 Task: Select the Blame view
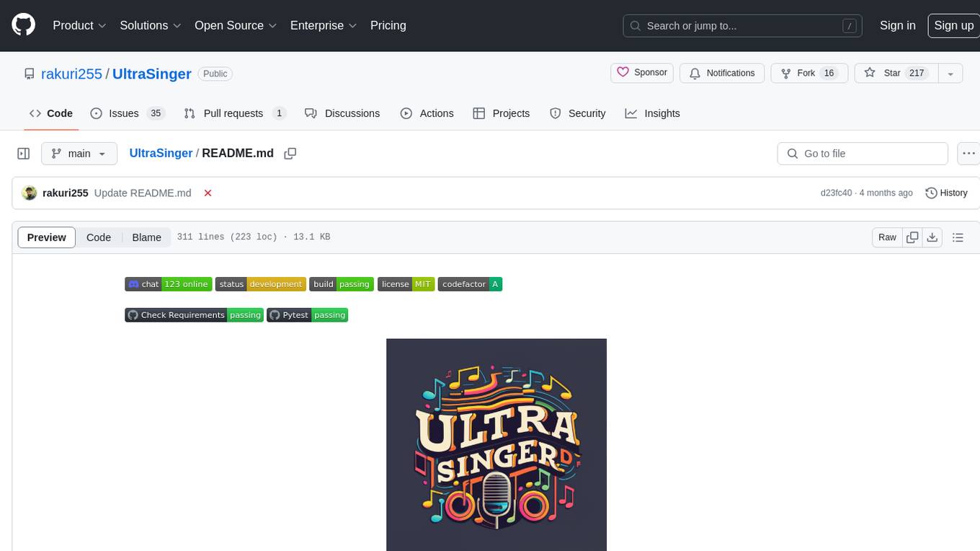pos(146,237)
